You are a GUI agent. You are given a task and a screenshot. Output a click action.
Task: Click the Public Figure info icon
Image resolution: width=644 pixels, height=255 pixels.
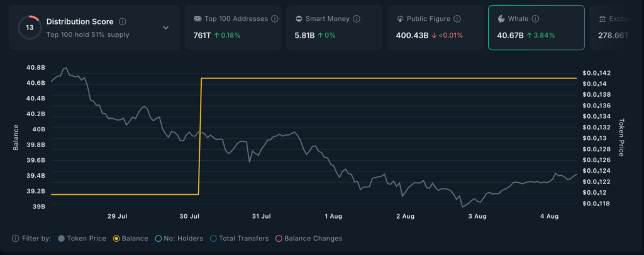tap(457, 19)
